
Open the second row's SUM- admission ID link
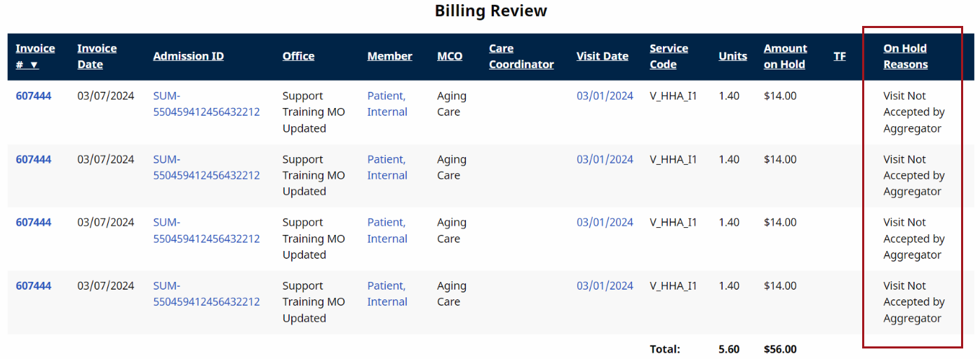206,168
